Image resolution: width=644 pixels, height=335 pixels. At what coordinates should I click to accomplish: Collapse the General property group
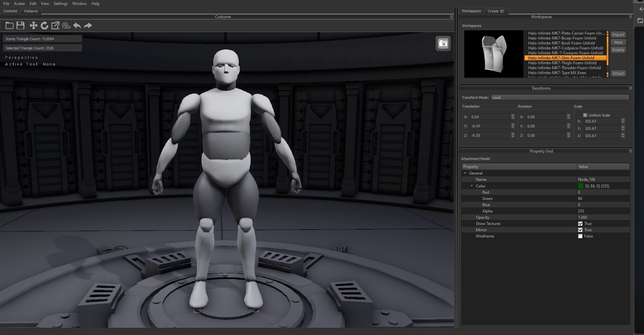point(465,173)
